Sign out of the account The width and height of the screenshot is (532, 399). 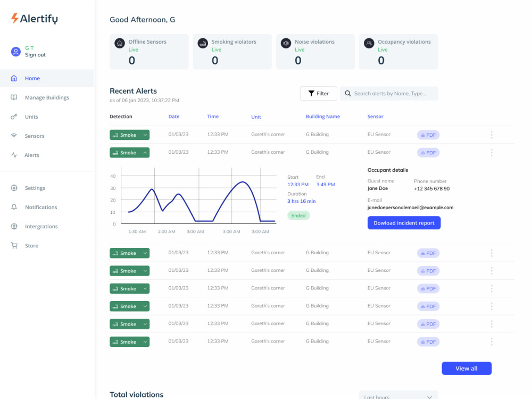pos(35,55)
